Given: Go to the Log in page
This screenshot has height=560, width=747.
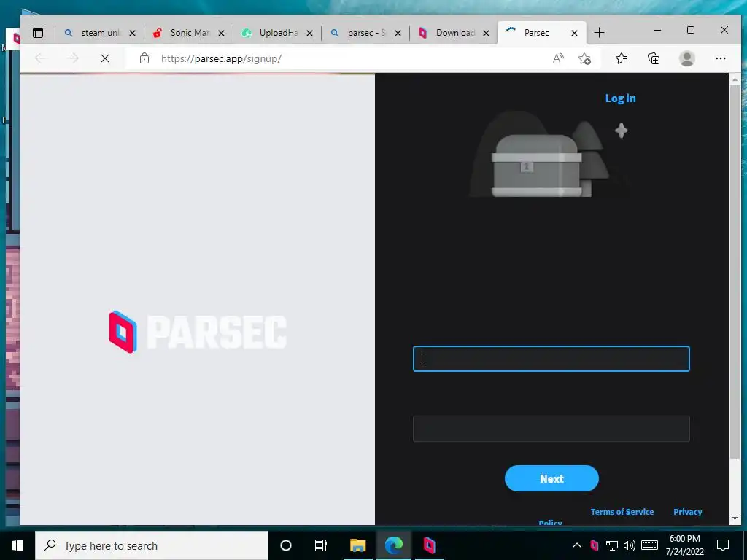Looking at the screenshot, I should click(620, 98).
